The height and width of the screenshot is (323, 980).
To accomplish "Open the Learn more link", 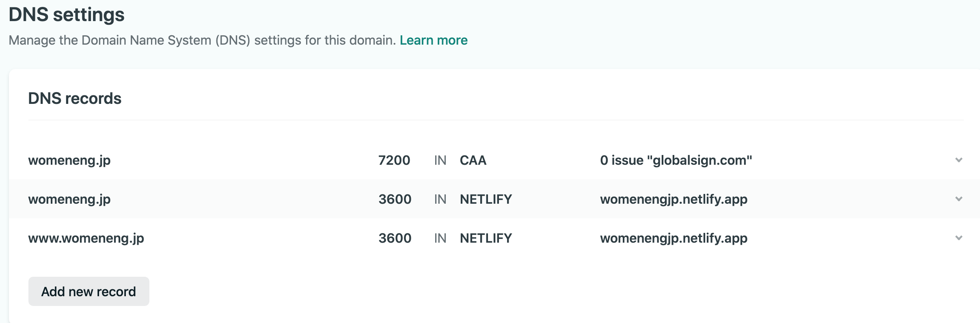I will pos(434,40).
